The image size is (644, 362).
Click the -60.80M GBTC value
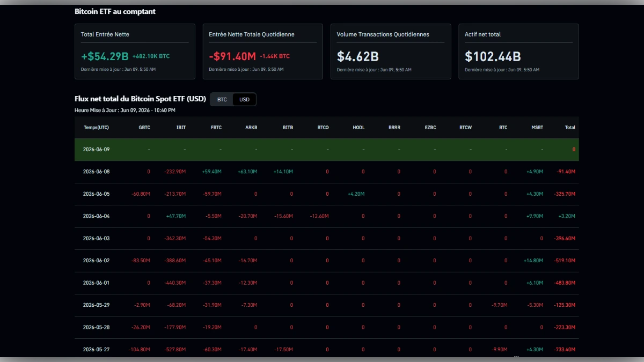coord(141,194)
